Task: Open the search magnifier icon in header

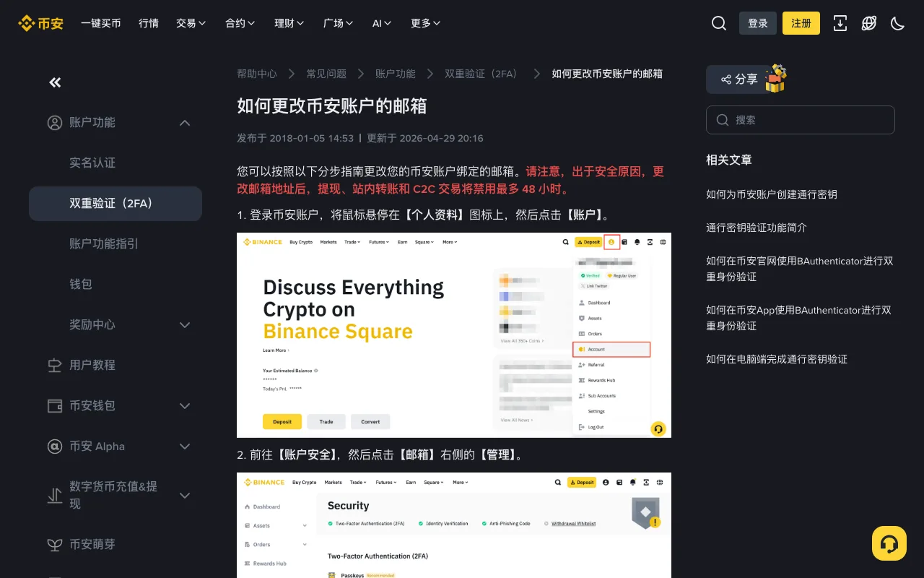Action: coord(719,23)
